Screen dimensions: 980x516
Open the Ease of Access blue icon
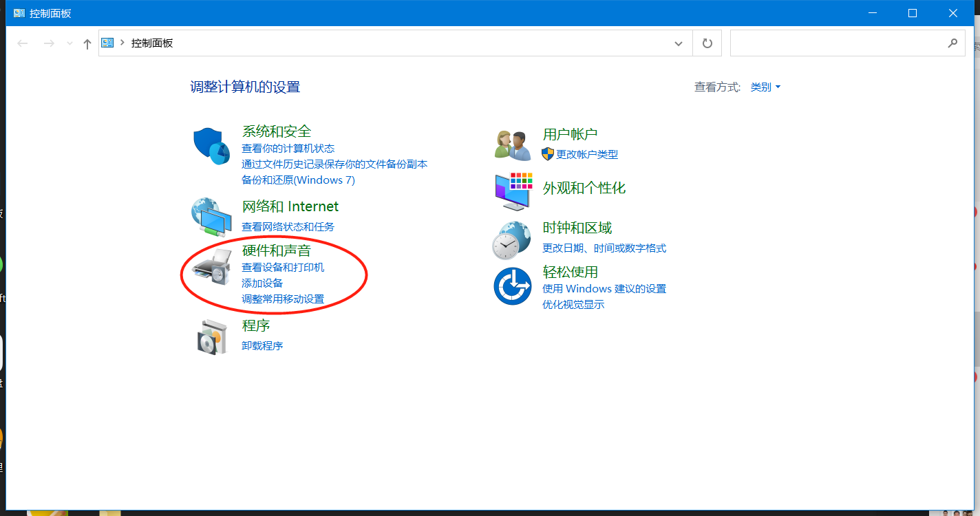pos(513,286)
